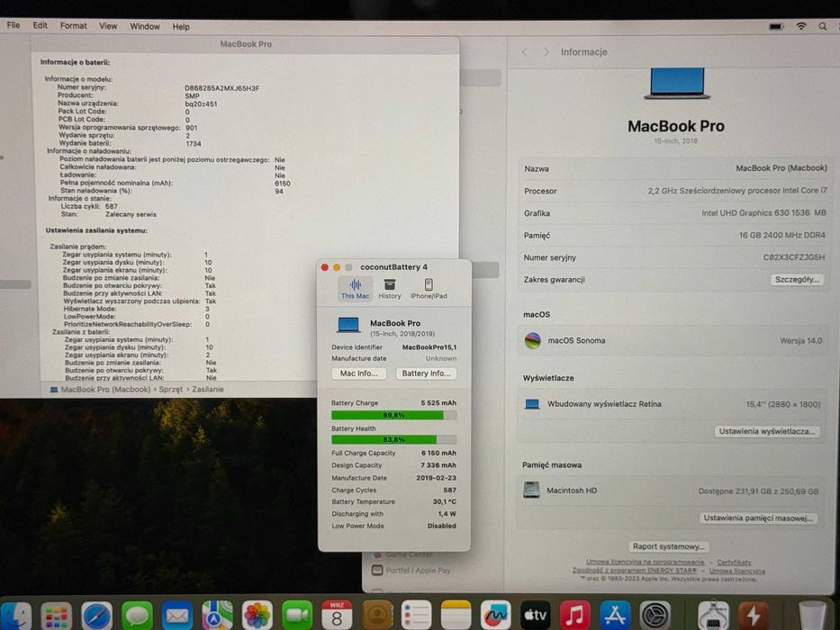
Task: Open the Music app in Dock
Action: 574,615
